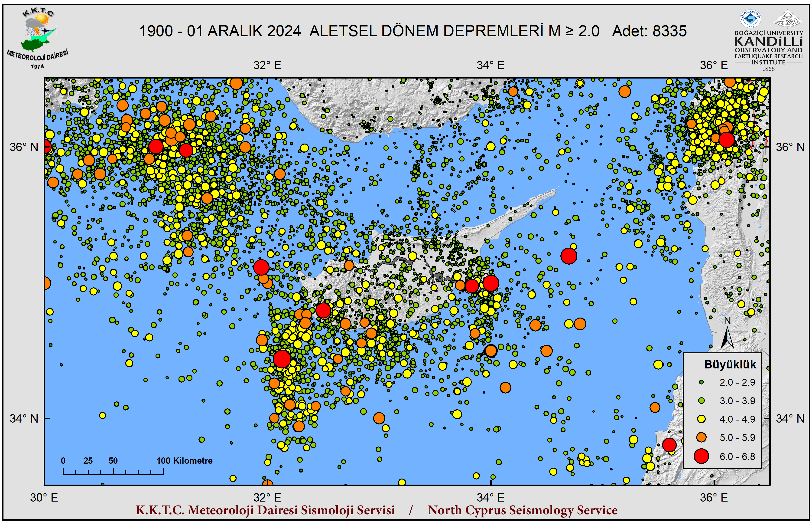This screenshot has width=812, height=522.
Task: Click the 'Büyüklük' legend title
Action: tap(730, 364)
